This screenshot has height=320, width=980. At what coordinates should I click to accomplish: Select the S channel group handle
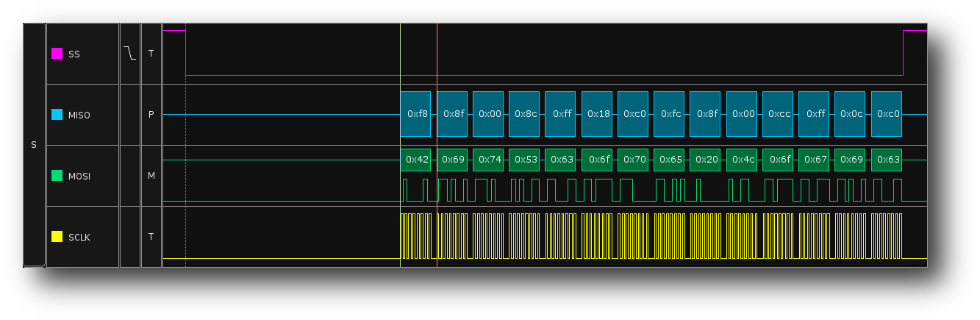pos(34,145)
